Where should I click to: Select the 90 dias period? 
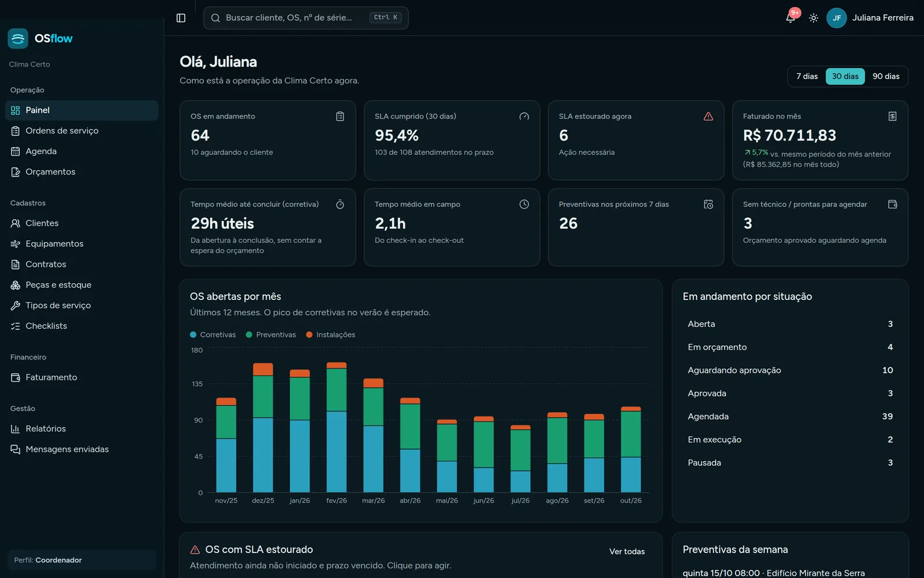886,76
